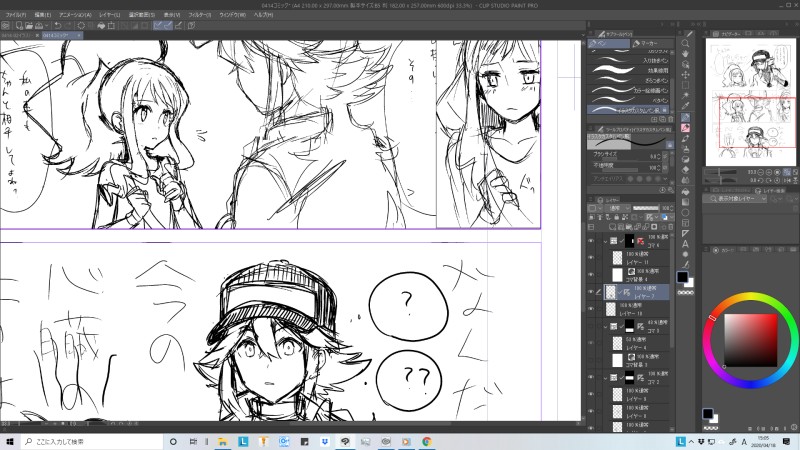The height and width of the screenshot is (450, 800).
Task: Select the Ruler tool
Action: 685,233
